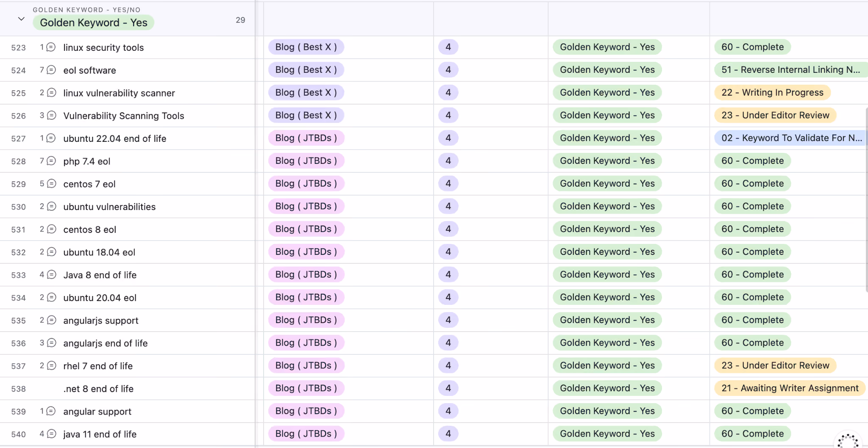Click 60 - Complete status for angular support

click(x=753, y=411)
